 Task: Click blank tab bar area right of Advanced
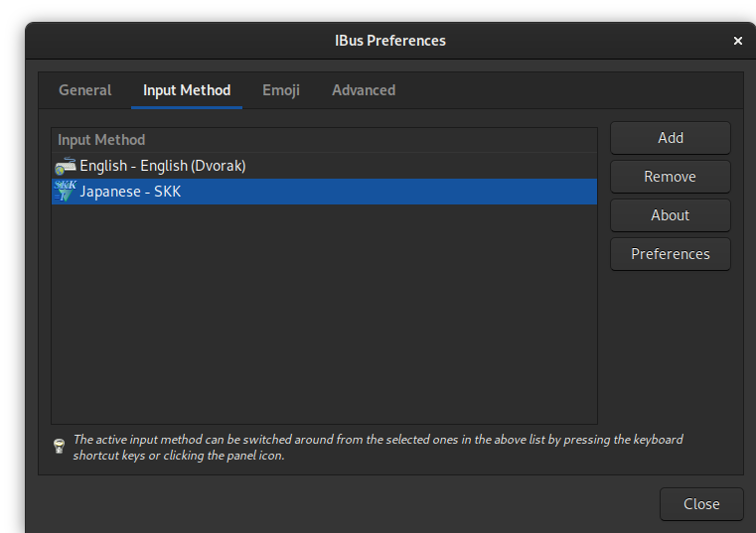click(x=566, y=90)
